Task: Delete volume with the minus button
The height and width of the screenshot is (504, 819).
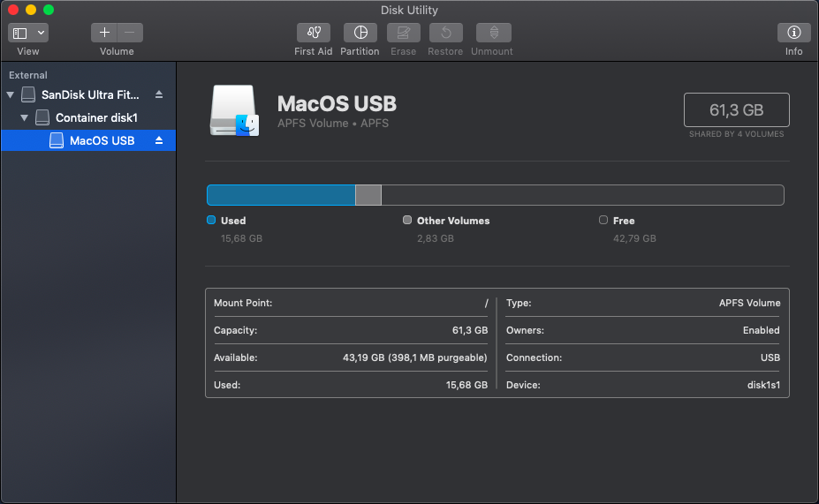Action: (130, 33)
